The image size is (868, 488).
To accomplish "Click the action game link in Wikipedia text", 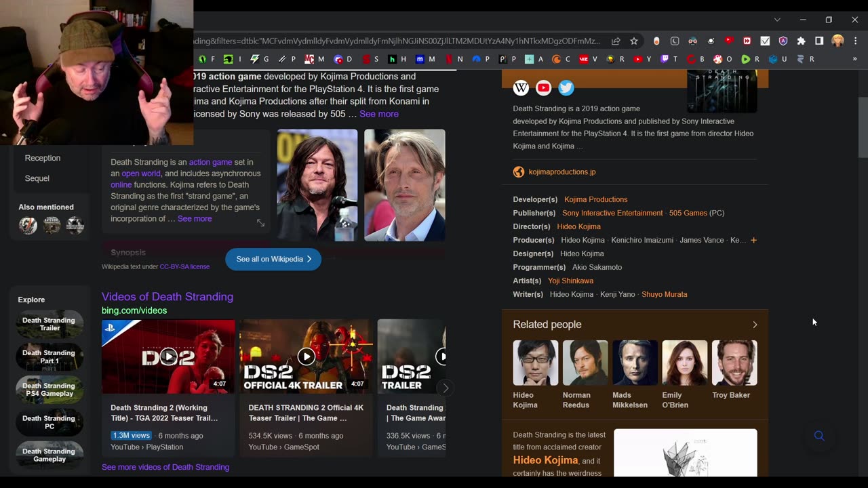I will 210,162.
